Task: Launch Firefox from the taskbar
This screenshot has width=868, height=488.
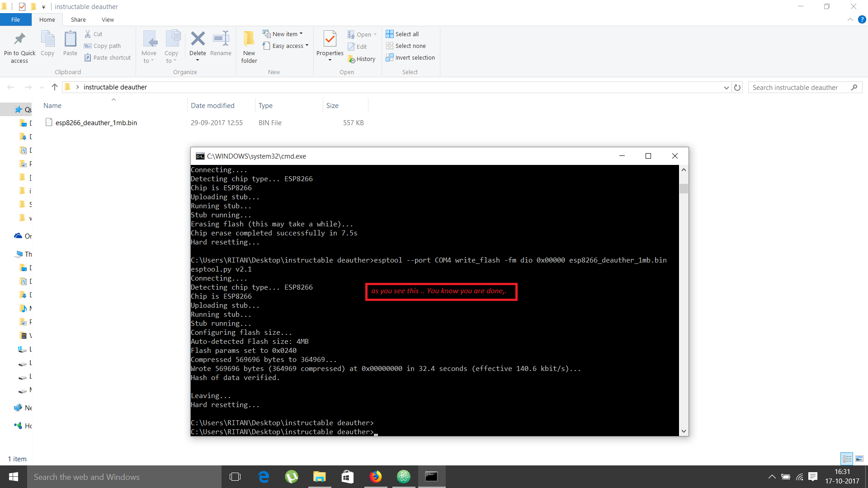Action: tap(376, 477)
